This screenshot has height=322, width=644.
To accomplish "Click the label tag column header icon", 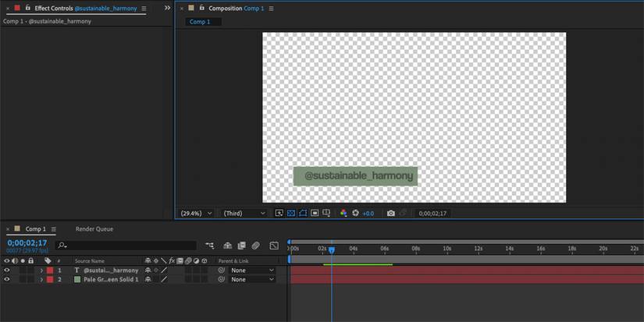I will click(48, 260).
